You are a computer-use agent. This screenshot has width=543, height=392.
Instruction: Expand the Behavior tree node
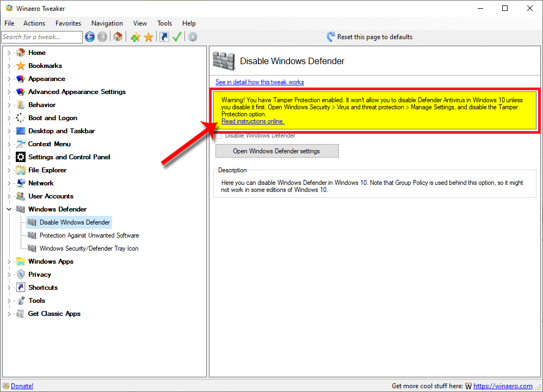pyautogui.click(x=9, y=105)
